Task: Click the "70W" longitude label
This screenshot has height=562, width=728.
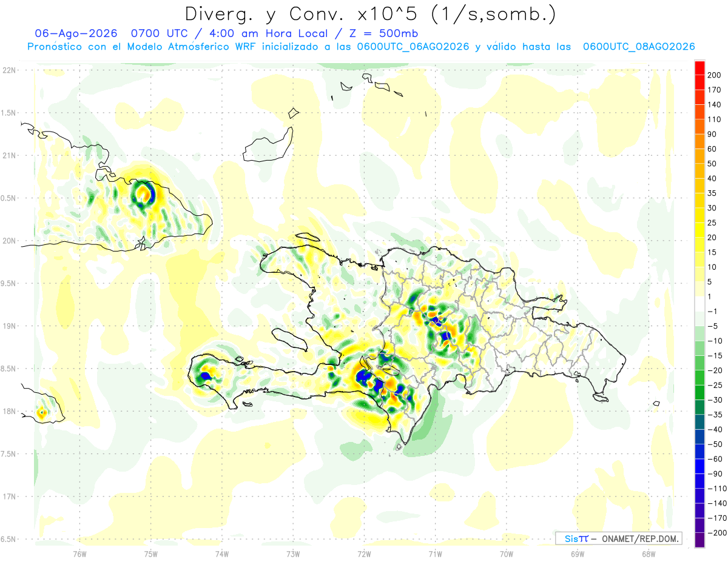Action: [507, 554]
